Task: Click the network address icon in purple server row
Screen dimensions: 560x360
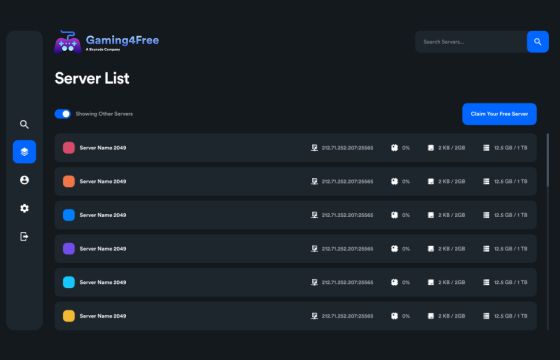Action: (x=314, y=249)
